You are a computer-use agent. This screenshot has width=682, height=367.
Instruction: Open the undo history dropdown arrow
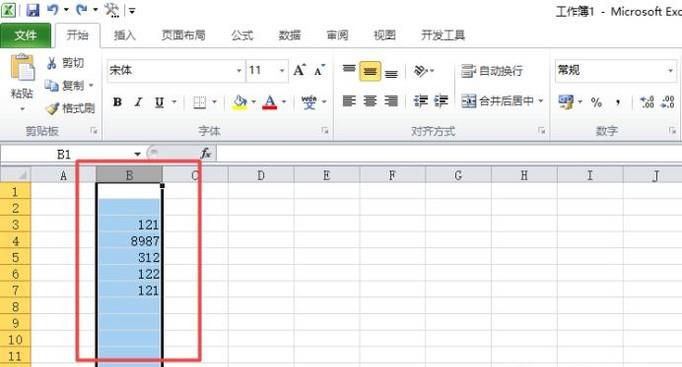(66, 10)
